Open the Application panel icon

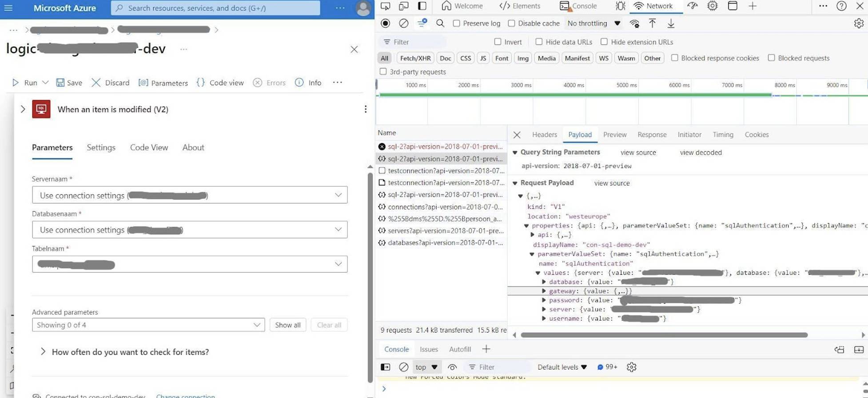(x=733, y=6)
